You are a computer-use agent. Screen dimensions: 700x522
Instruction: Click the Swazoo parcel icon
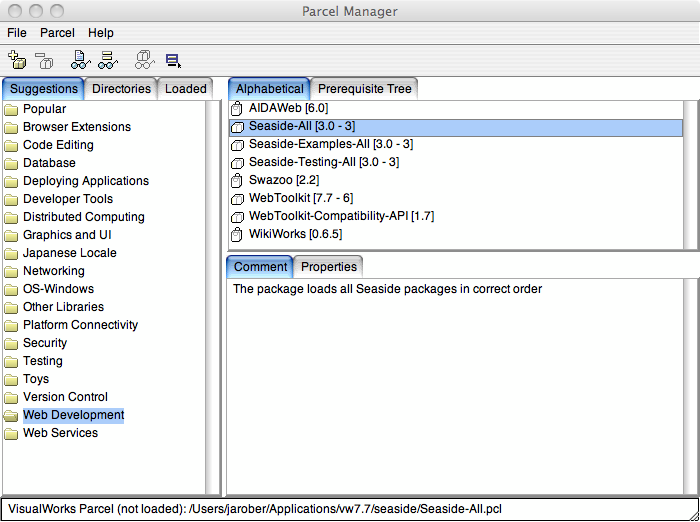point(237,180)
